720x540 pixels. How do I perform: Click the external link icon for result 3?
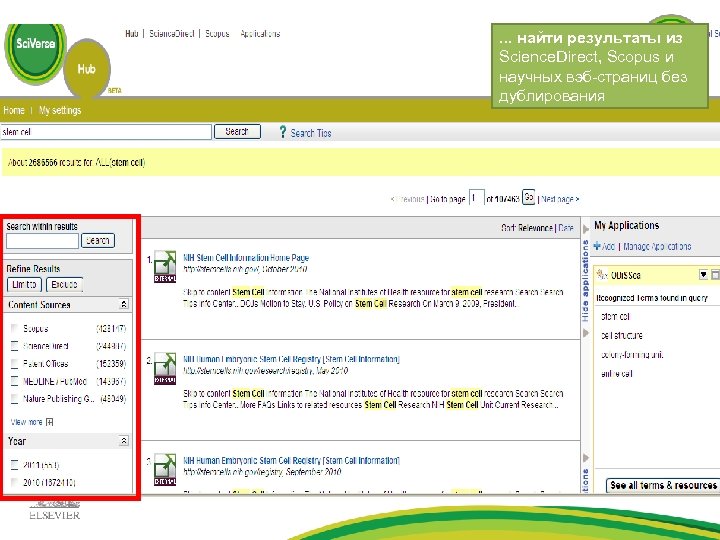coord(164,469)
